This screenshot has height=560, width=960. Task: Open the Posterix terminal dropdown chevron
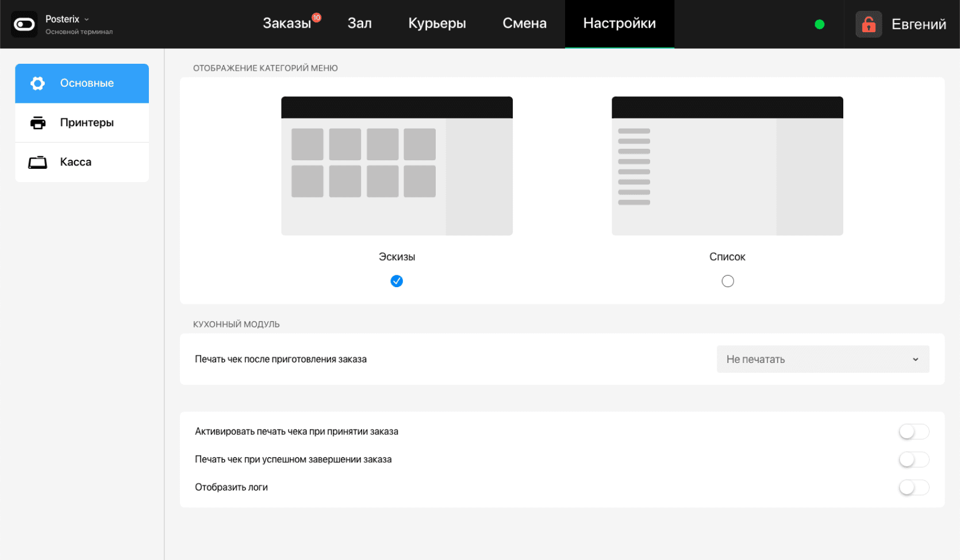(x=87, y=20)
